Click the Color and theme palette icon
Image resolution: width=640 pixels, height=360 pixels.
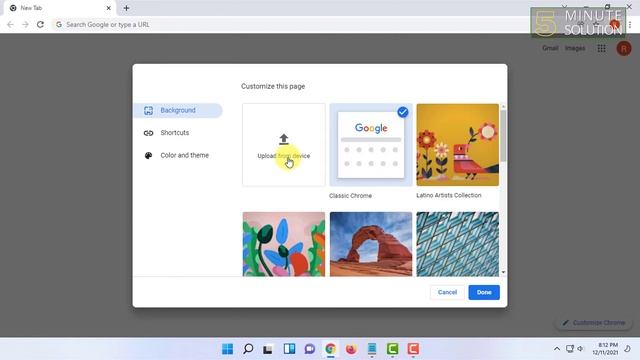[x=149, y=156]
